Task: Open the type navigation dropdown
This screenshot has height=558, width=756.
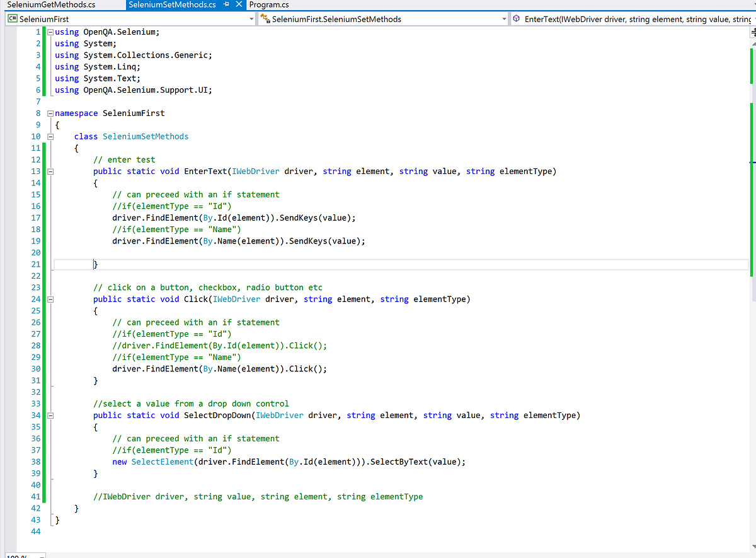Action: [x=503, y=19]
